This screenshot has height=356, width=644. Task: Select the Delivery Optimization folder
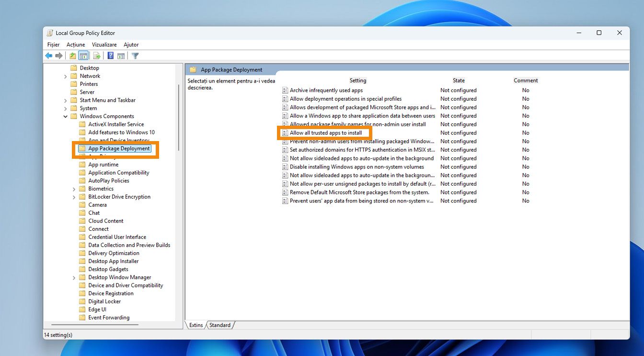click(114, 253)
